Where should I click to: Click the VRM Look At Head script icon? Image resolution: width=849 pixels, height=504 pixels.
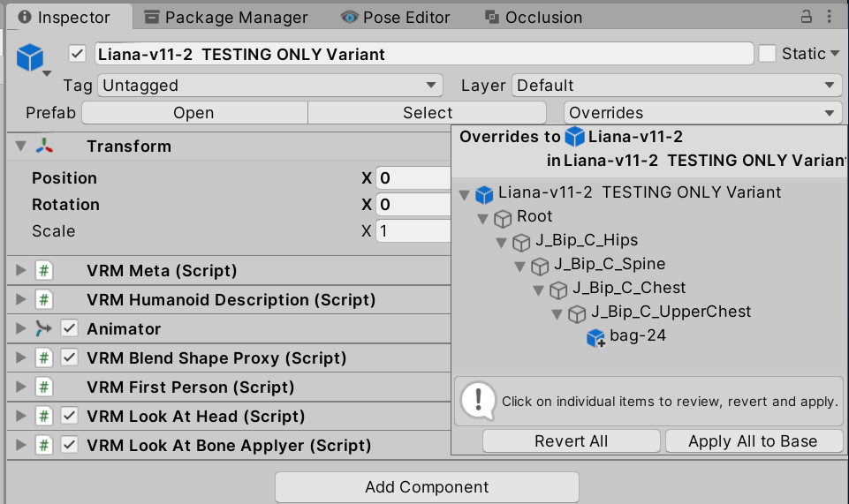click(x=44, y=417)
